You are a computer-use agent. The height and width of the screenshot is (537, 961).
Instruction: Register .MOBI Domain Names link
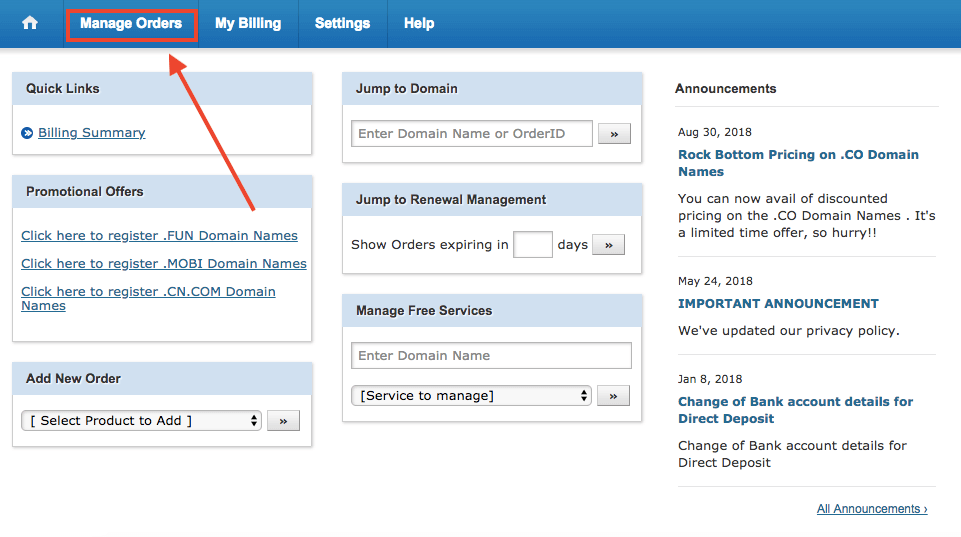tap(164, 264)
